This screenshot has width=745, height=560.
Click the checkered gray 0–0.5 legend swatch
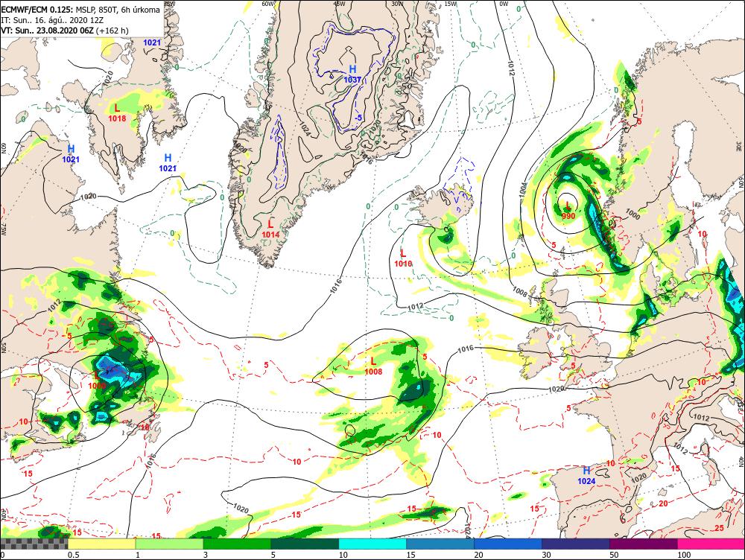coord(34,544)
